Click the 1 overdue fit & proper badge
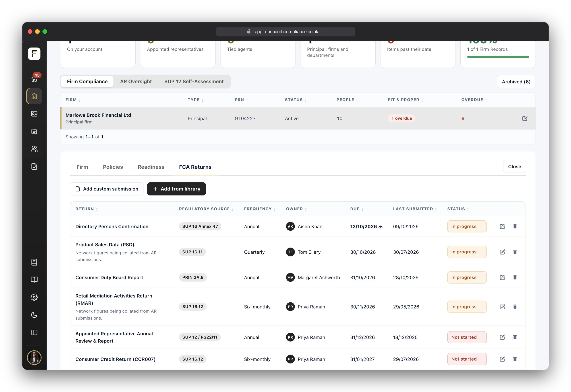The height and width of the screenshot is (392, 571). (401, 118)
